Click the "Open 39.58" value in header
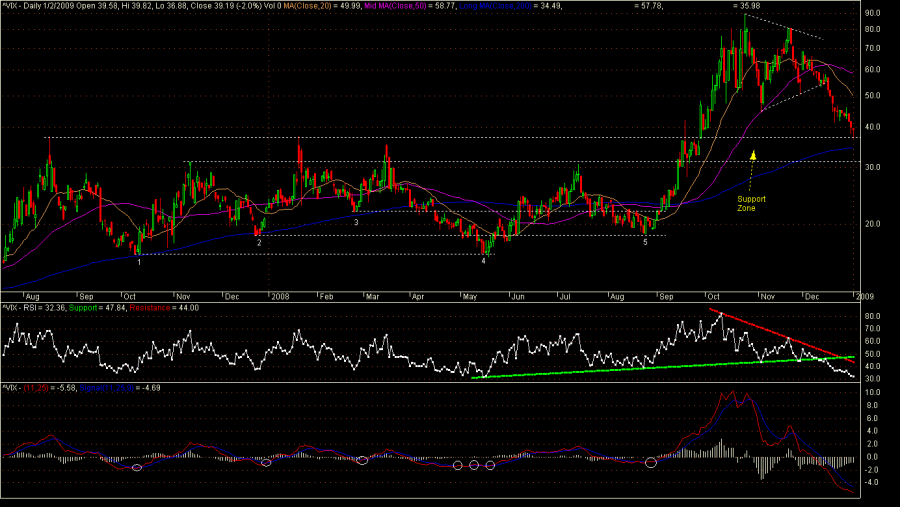This screenshot has width=900, height=507. [95, 6]
